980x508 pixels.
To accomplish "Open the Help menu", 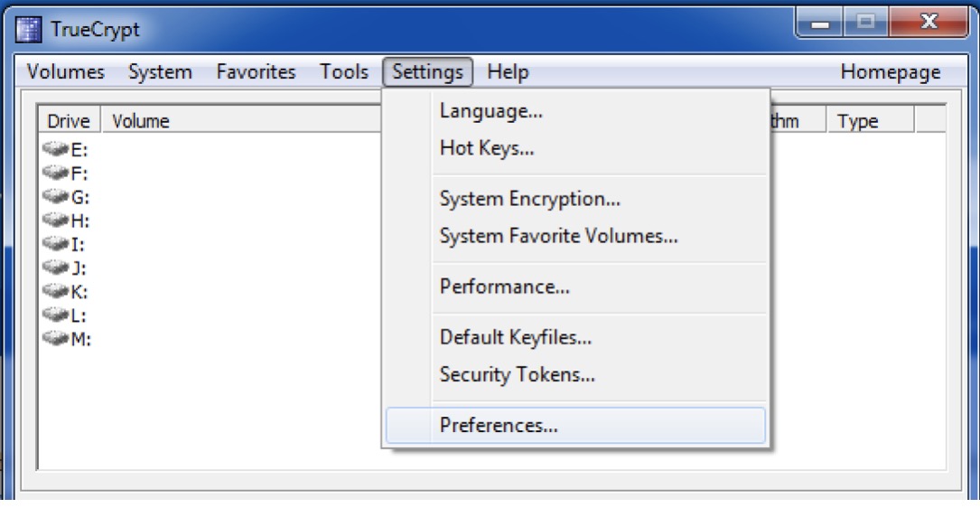I will point(508,72).
